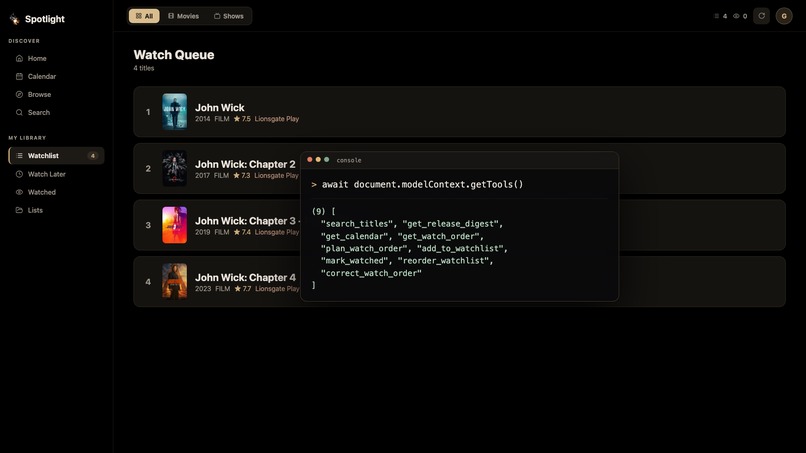Viewport: 806px width, 453px height.
Task: Click the getTools() command line in console
Action: (x=417, y=184)
